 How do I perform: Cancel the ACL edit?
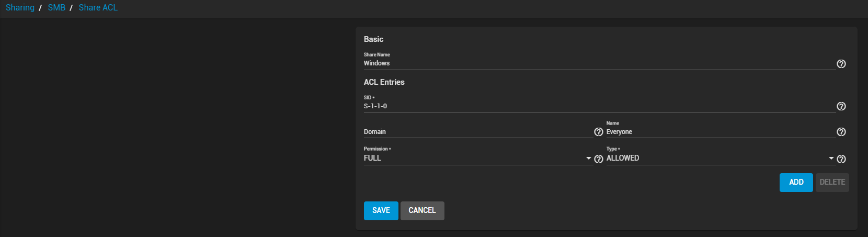point(422,210)
